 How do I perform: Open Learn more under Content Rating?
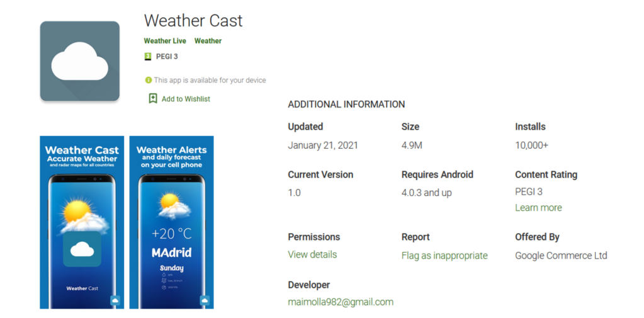tap(538, 208)
